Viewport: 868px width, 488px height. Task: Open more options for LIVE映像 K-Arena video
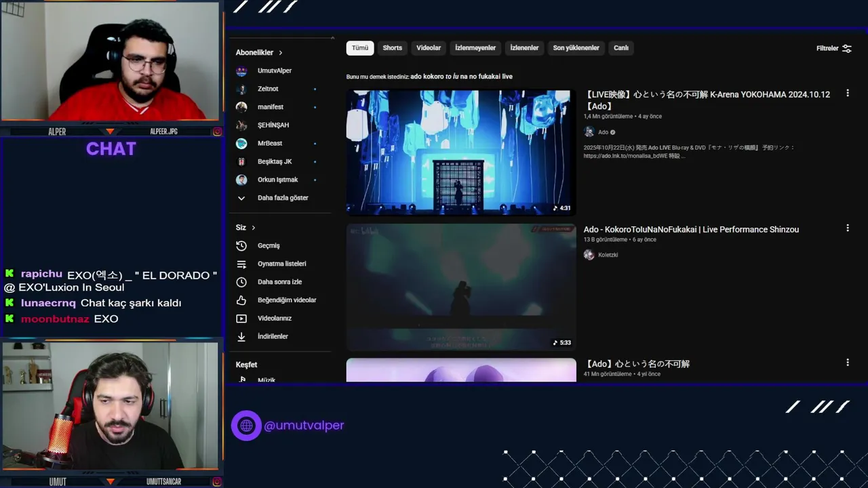click(x=847, y=94)
